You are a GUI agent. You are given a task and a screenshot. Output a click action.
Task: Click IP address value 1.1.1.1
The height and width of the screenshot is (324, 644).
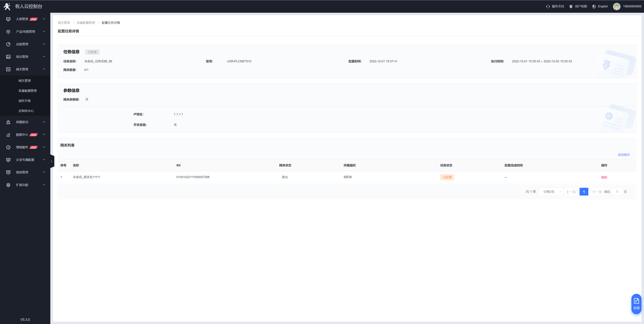(178, 114)
